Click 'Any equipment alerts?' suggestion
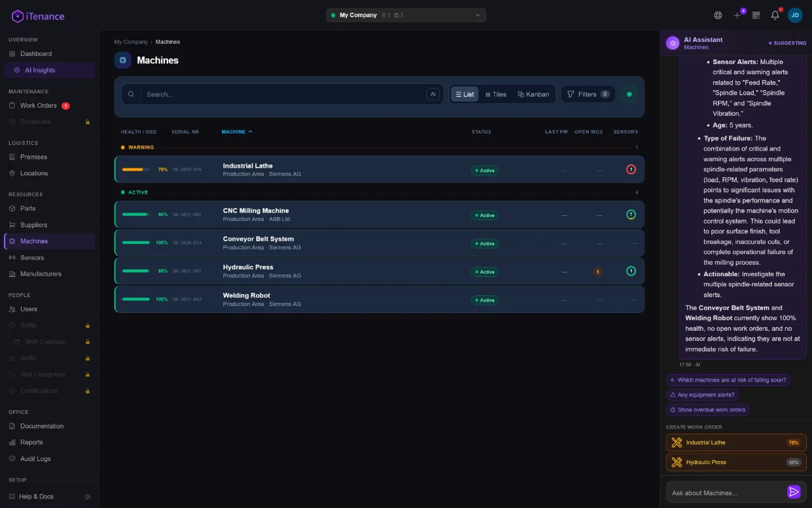 tap(702, 395)
